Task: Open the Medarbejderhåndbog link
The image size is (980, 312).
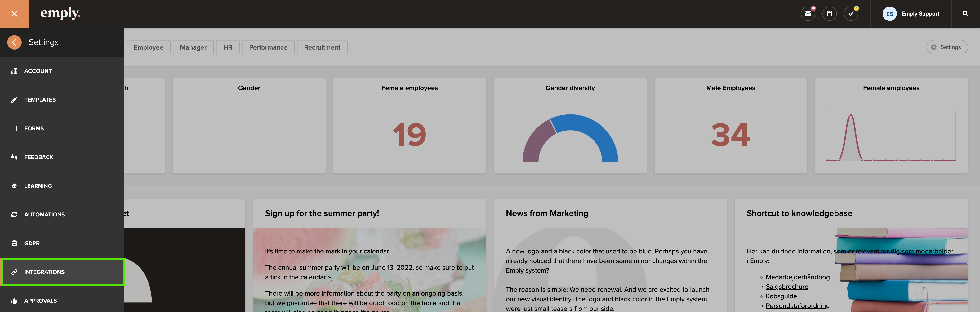Action: coord(797,277)
